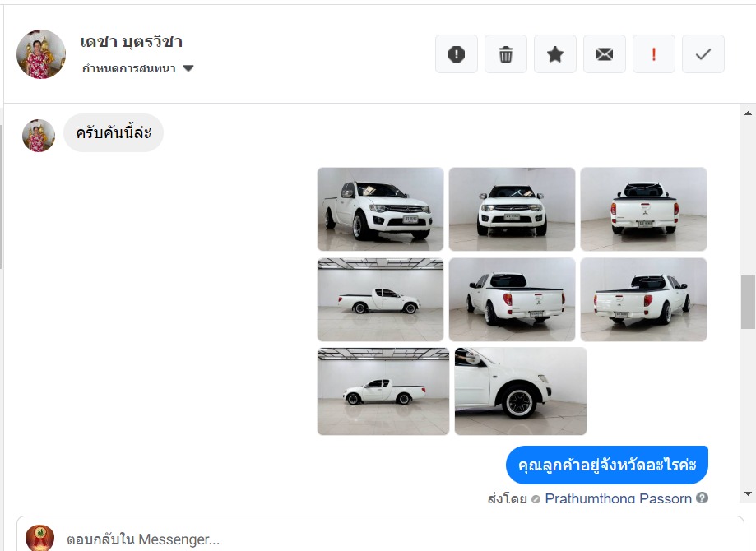Mark conversation done with checkmark icon

click(x=703, y=54)
